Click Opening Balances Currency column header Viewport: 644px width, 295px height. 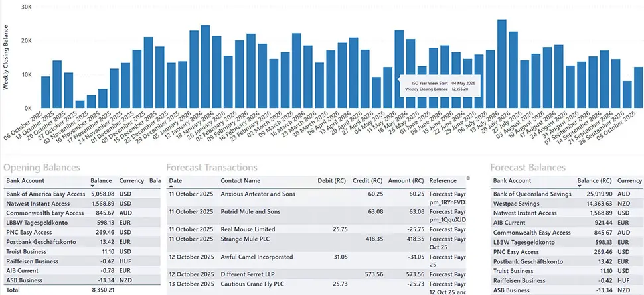click(131, 180)
